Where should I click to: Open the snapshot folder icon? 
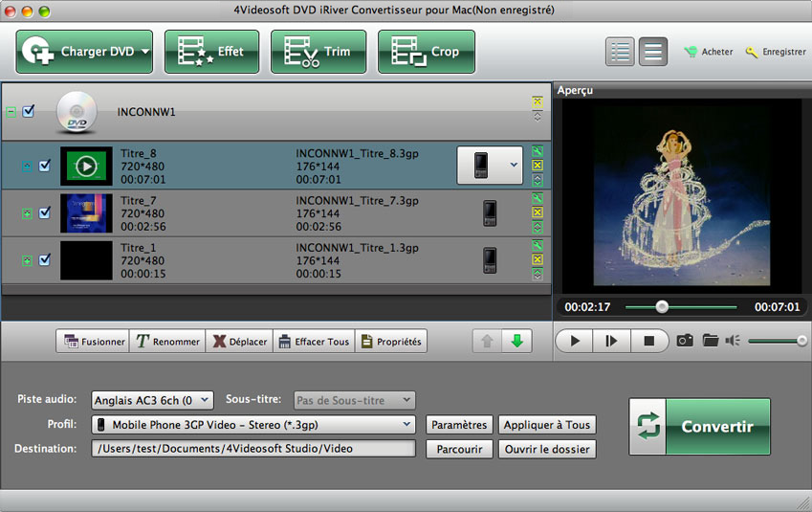pos(710,341)
